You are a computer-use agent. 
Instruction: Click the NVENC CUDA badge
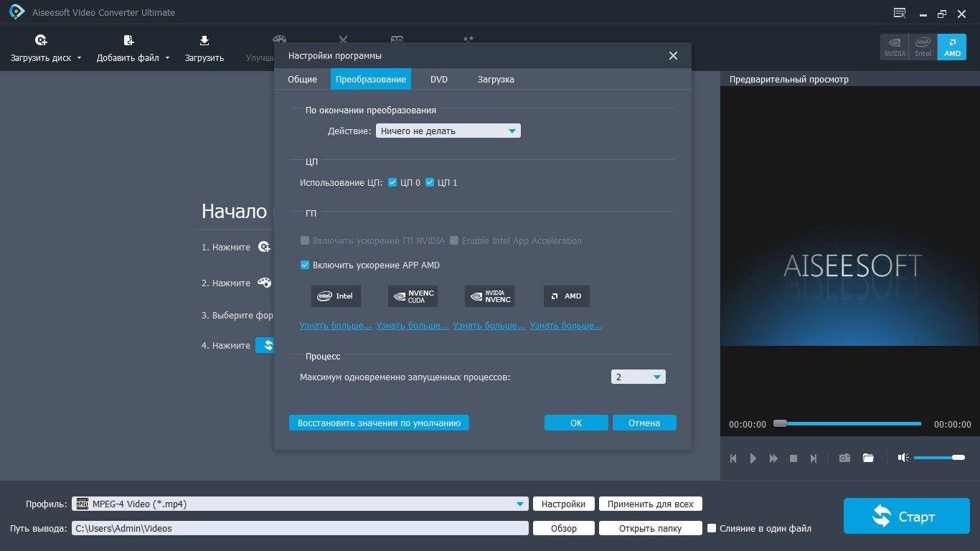[413, 296]
